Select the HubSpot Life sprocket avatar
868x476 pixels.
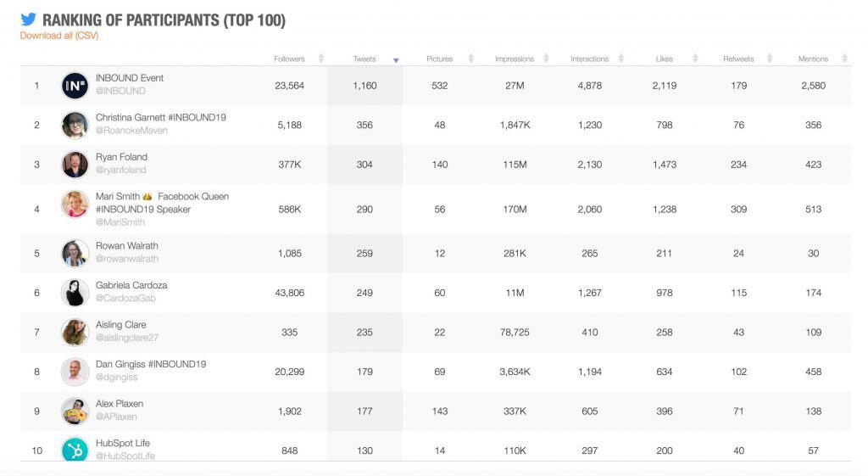point(75,450)
